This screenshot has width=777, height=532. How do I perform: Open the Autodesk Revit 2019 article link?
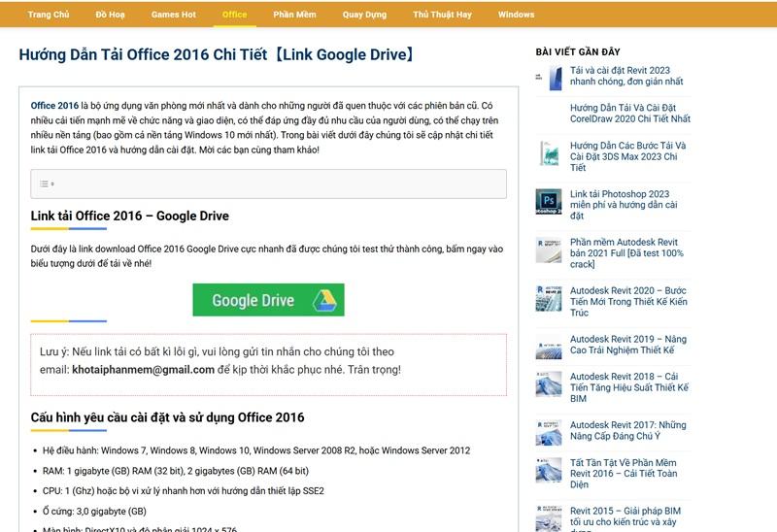pos(627,345)
